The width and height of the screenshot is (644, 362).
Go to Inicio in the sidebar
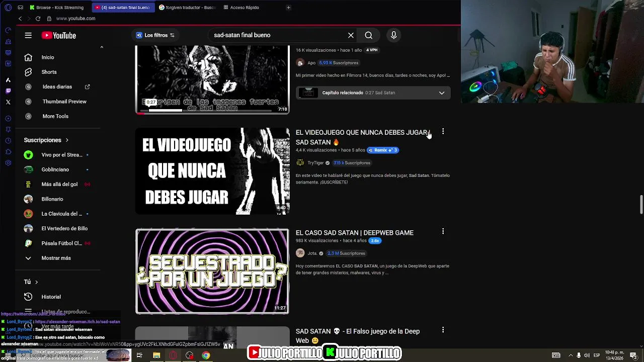tap(48, 57)
